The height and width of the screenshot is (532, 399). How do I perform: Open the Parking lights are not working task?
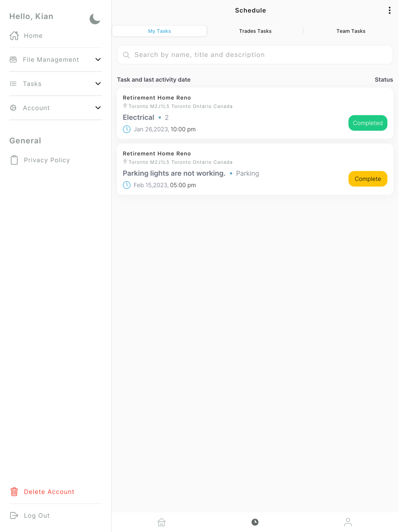click(x=174, y=173)
